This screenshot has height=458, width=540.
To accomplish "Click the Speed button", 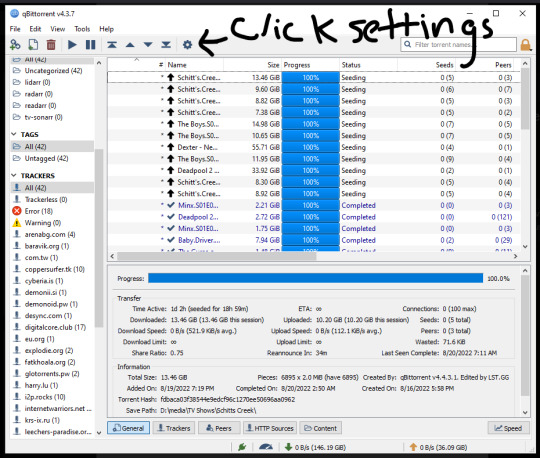I will click(508, 428).
